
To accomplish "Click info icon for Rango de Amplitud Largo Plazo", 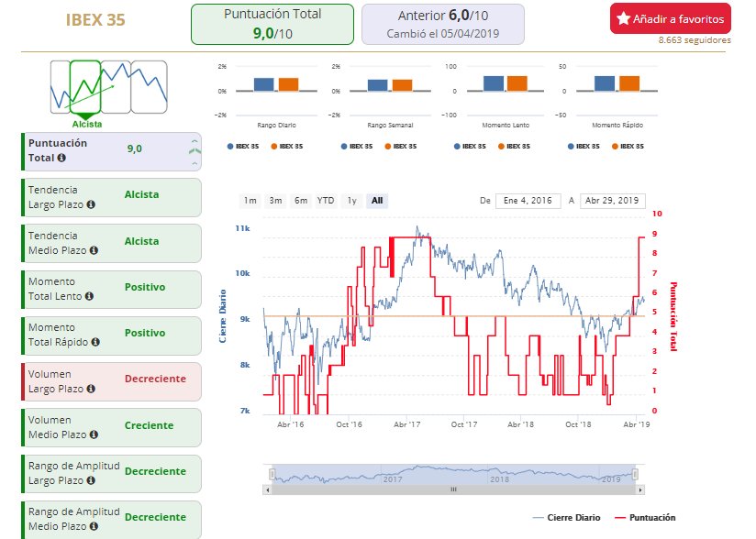I will (91, 480).
